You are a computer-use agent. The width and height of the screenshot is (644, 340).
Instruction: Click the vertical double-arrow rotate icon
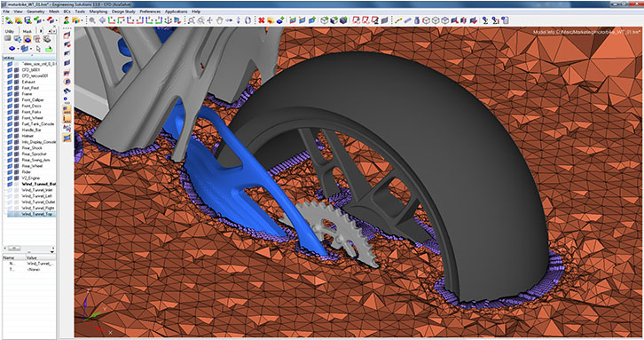[x=239, y=20]
